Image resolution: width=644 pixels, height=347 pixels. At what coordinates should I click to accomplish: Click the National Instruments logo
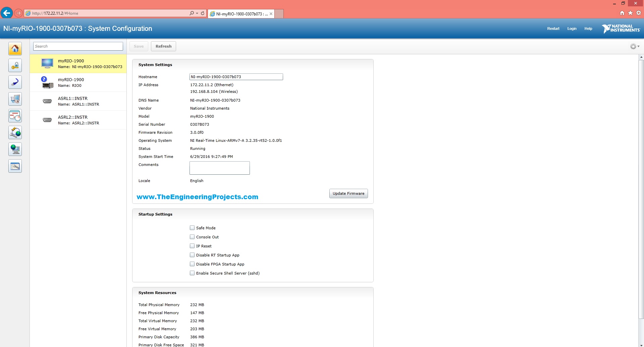(x=621, y=29)
